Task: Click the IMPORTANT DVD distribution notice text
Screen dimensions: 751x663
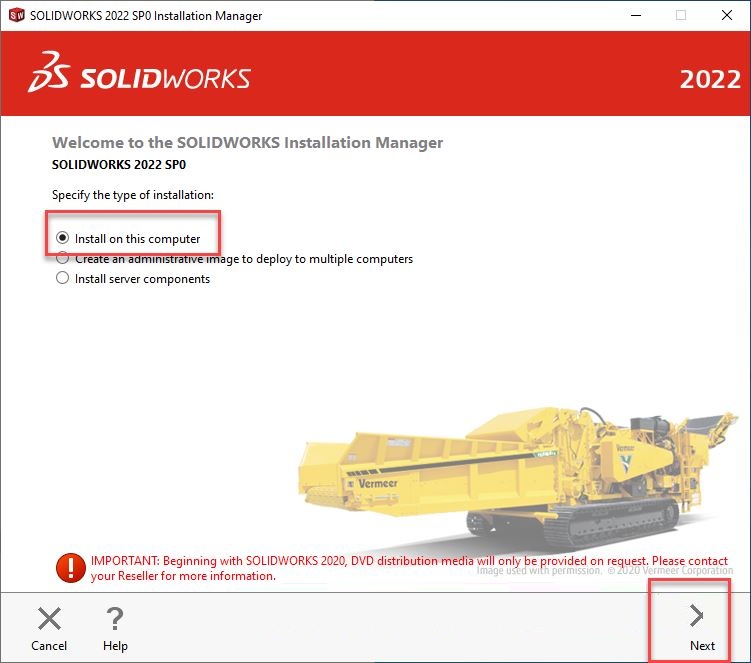Action: [x=409, y=568]
